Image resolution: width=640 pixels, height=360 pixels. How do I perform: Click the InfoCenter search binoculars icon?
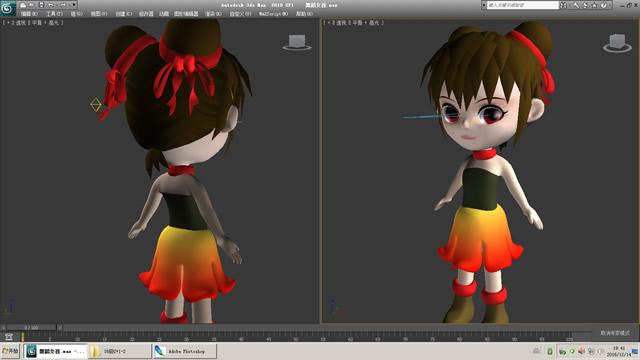564,5
